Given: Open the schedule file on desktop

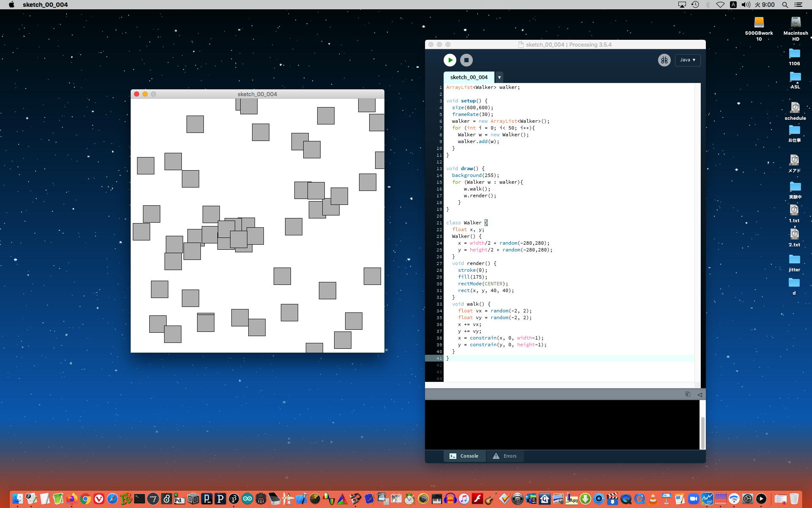Looking at the screenshot, I should coord(795,108).
